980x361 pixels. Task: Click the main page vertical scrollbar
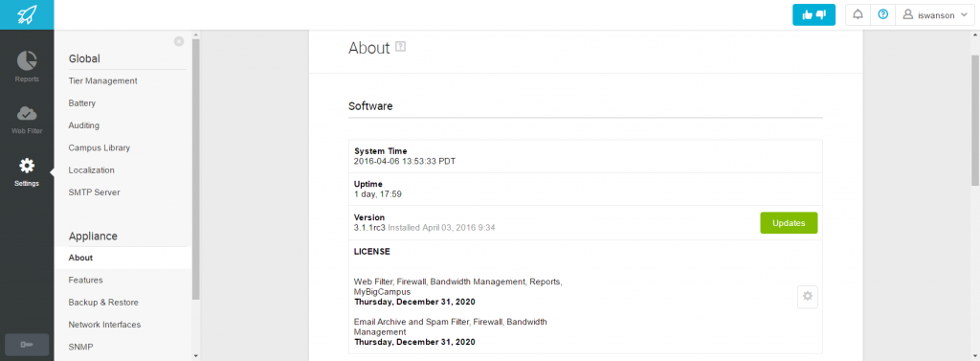point(975,120)
